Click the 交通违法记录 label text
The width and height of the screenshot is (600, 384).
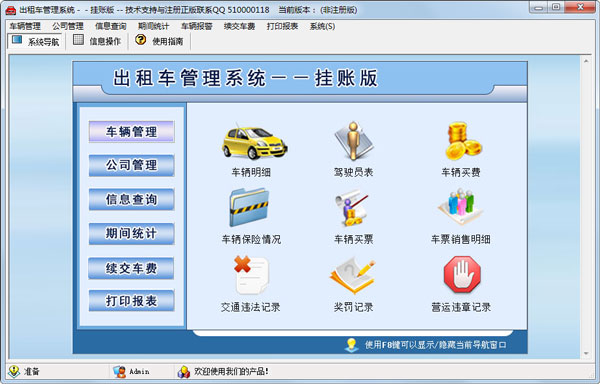251,307
